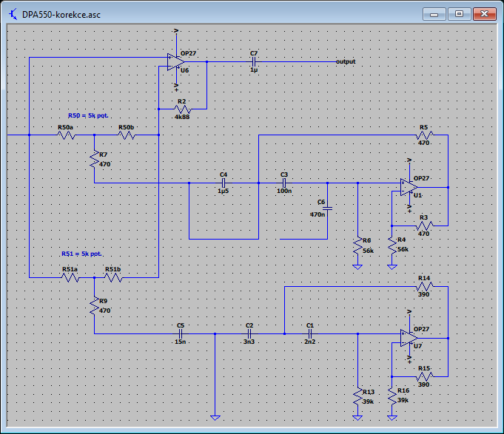Click resistor R14 symbol

[x=425, y=286]
